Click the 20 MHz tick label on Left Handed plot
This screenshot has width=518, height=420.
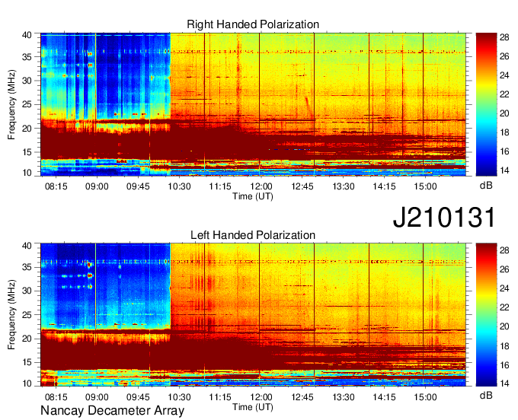[x=27, y=339]
